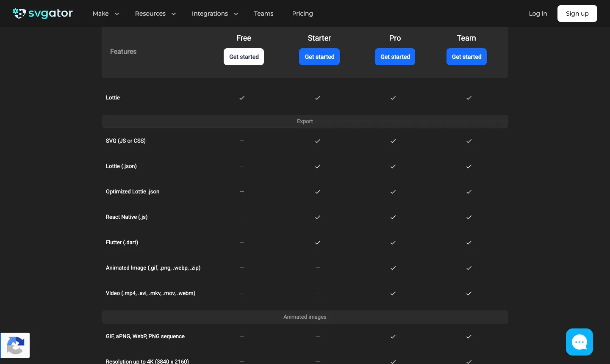
Task: Click the Sign up button
Action: click(577, 14)
